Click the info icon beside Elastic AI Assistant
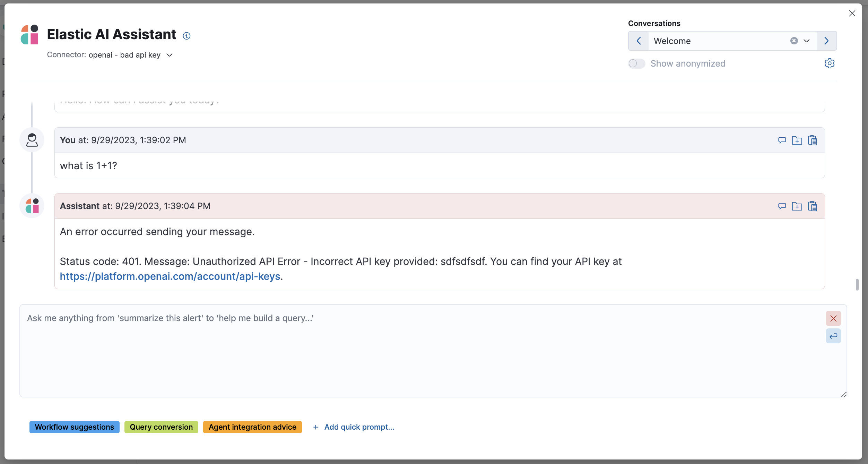 tap(187, 36)
